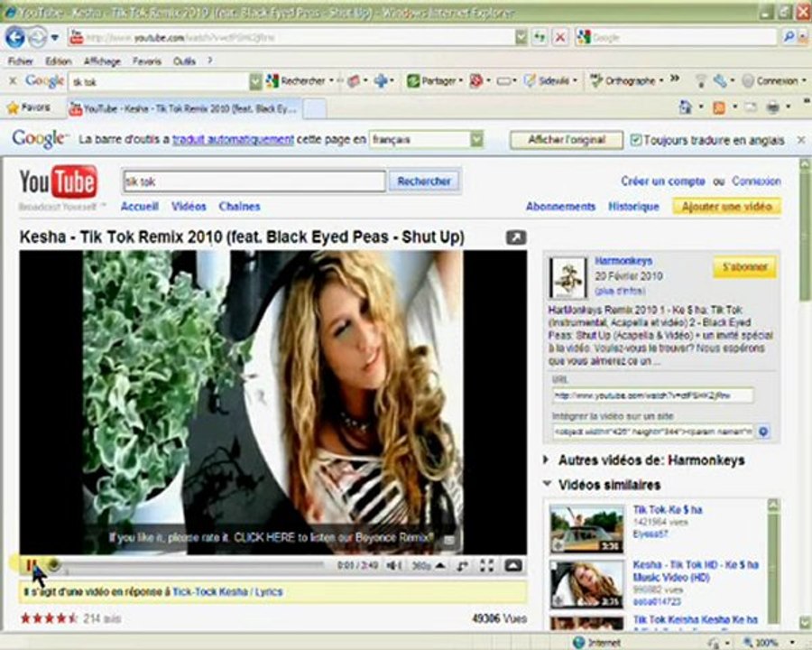Select the YouTube Kesha Tik Tok tab

[x=184, y=108]
